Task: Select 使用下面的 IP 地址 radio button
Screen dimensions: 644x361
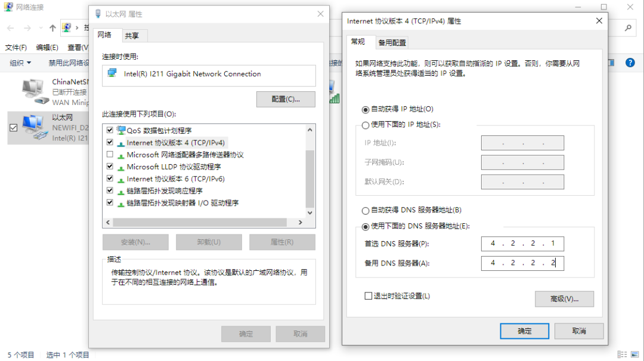Action: tap(365, 125)
